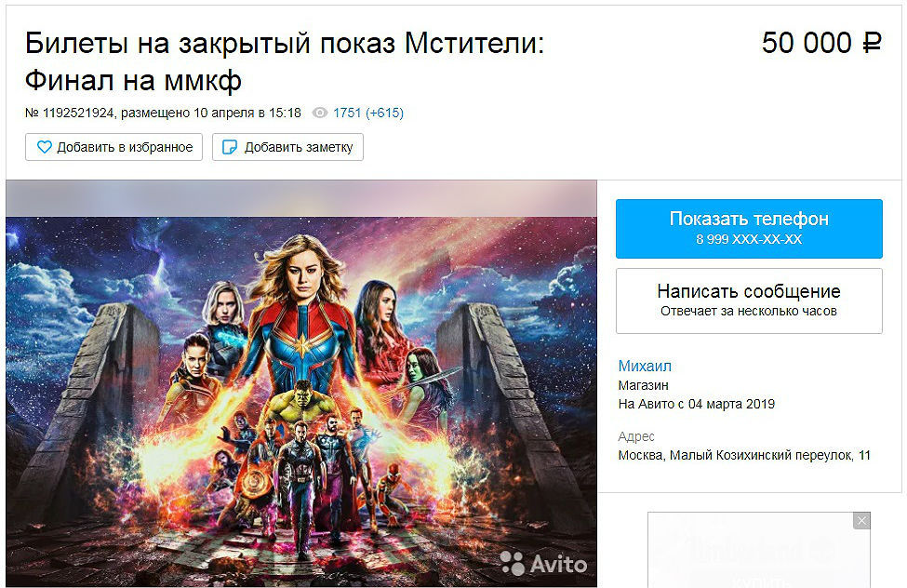Click the heart icon for favorites
The width and height of the screenshot is (907, 588).
tap(45, 147)
